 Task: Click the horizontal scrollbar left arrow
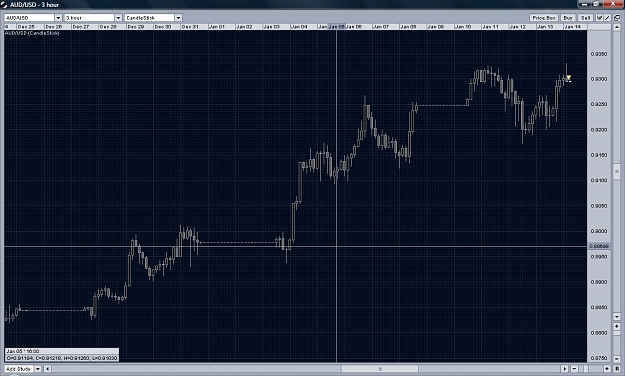click(x=48, y=369)
